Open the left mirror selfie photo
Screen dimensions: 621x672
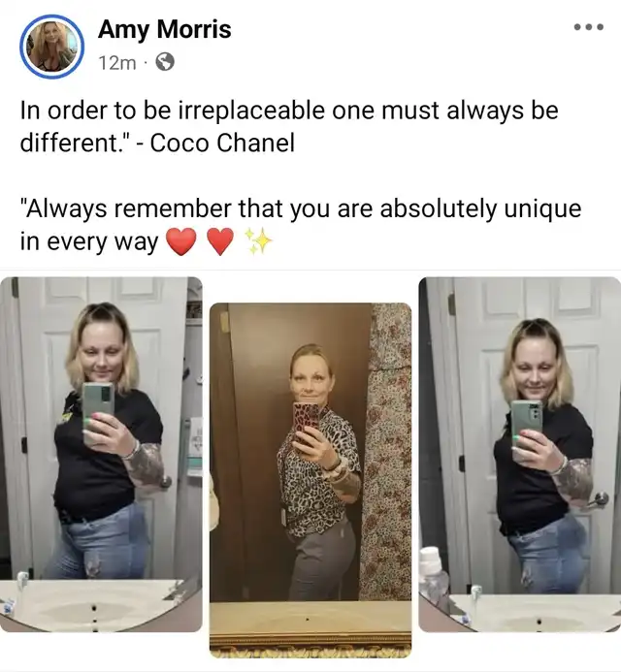coord(101,454)
